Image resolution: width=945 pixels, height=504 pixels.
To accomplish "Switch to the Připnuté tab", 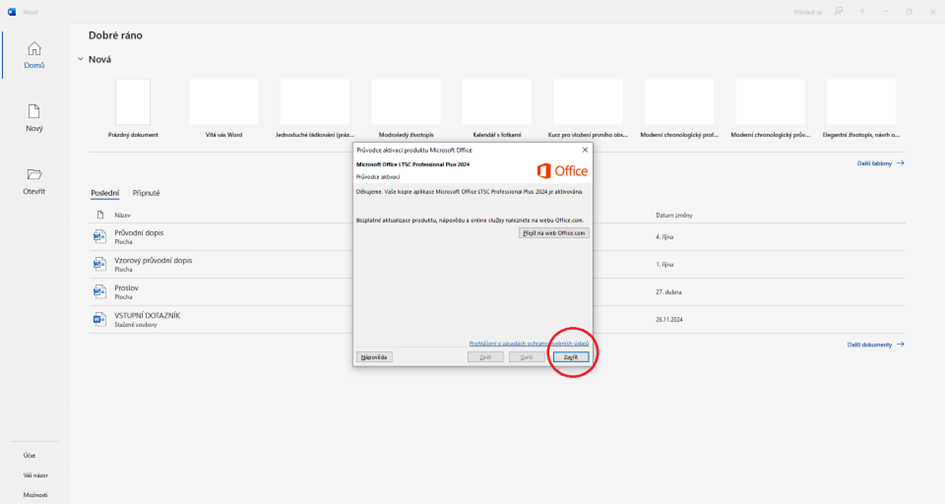I will [x=146, y=193].
